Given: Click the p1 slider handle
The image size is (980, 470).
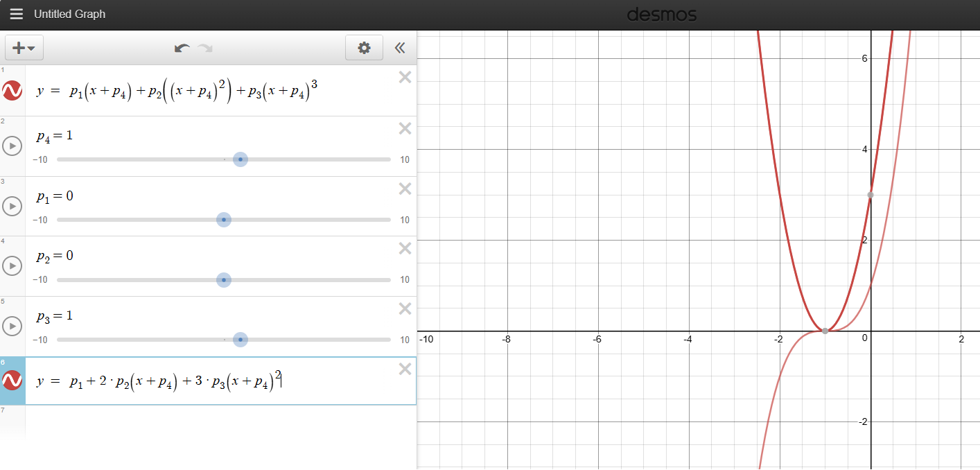Looking at the screenshot, I should tap(224, 220).
